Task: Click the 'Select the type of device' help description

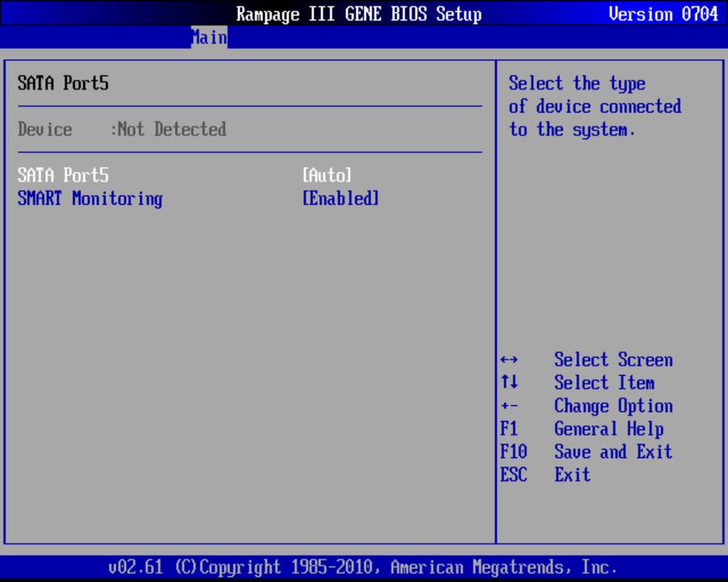Action: click(595, 107)
